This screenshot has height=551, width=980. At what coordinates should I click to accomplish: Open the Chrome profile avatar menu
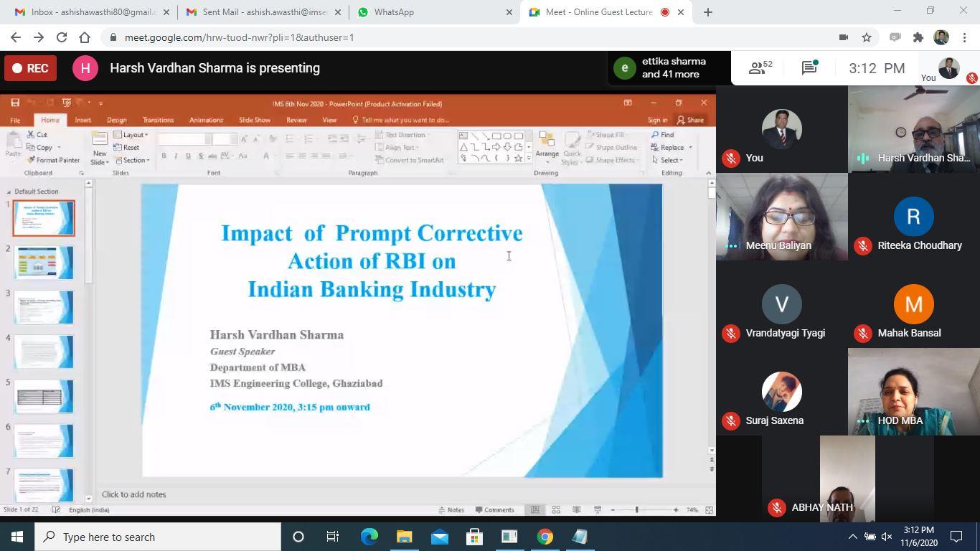(x=941, y=37)
